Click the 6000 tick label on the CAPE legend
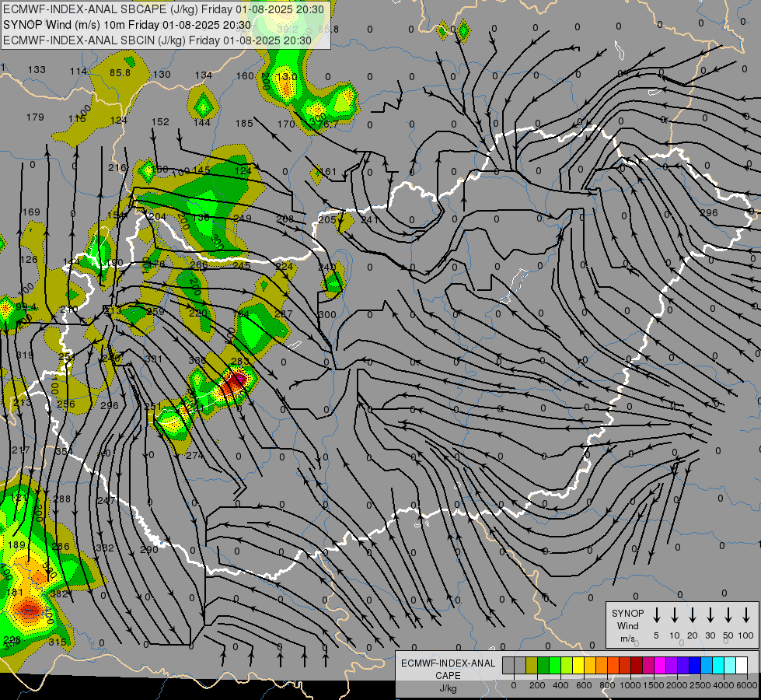The image size is (761, 700). (747, 685)
